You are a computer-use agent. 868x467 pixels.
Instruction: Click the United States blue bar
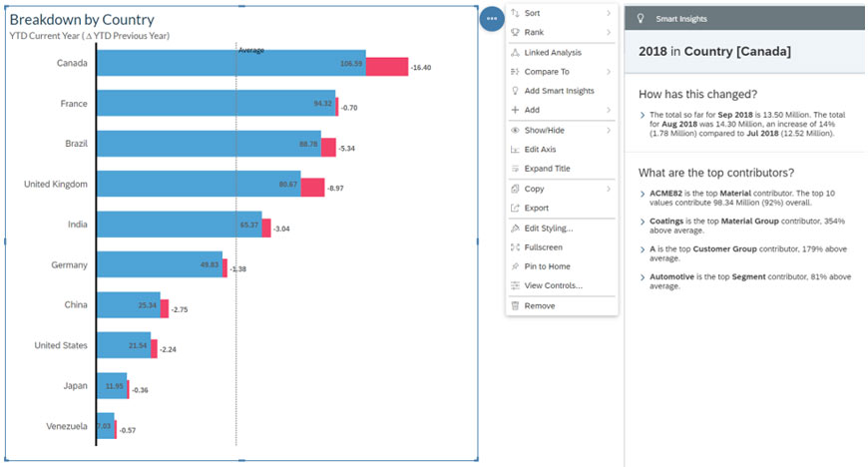click(124, 345)
